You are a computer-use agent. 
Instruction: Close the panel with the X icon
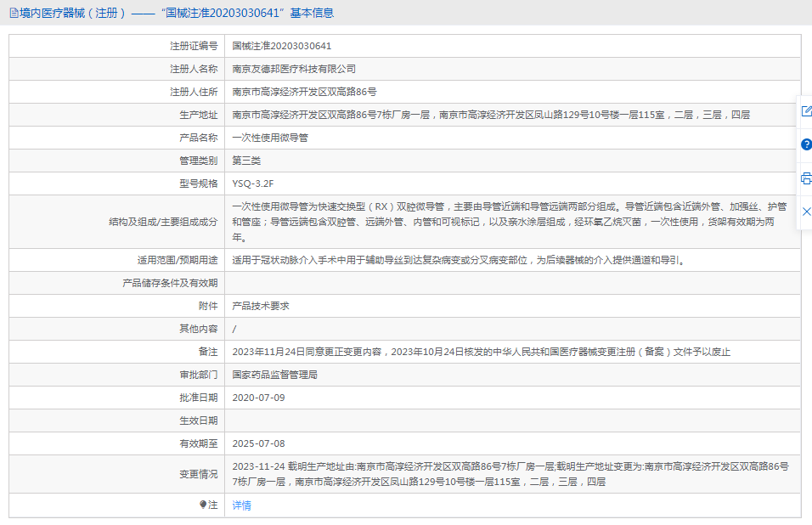click(806, 212)
